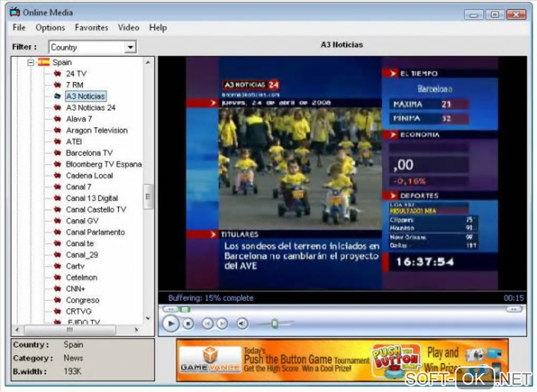Select Canal 13 Digital channel
This screenshot has width=537, height=392.
pyautogui.click(x=92, y=198)
